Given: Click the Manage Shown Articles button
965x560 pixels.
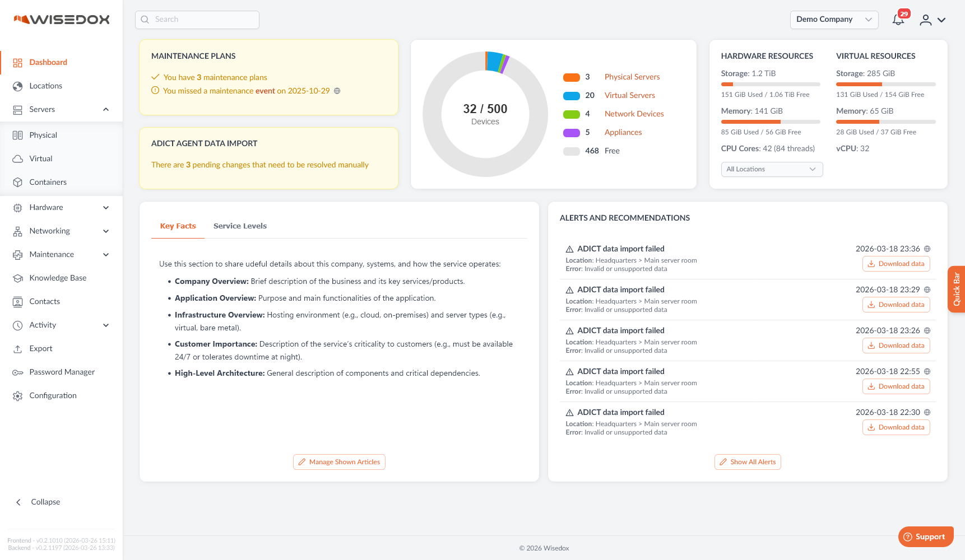Looking at the screenshot, I should (339, 462).
